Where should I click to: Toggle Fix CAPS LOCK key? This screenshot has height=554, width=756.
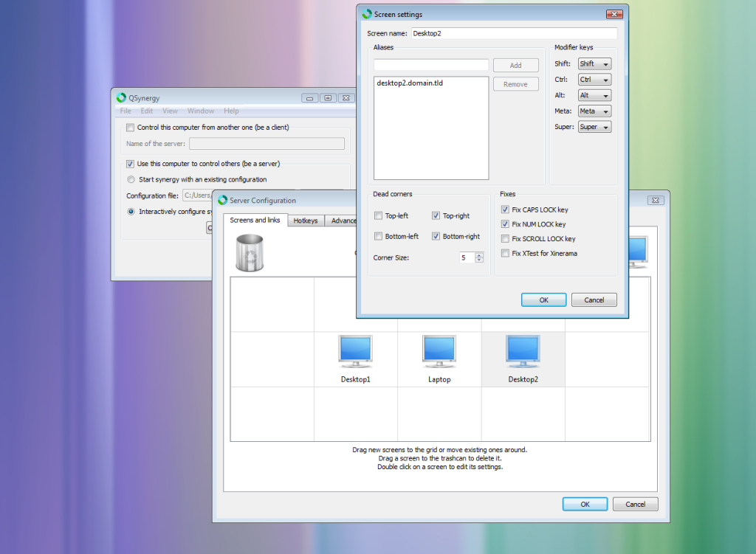pyautogui.click(x=505, y=210)
